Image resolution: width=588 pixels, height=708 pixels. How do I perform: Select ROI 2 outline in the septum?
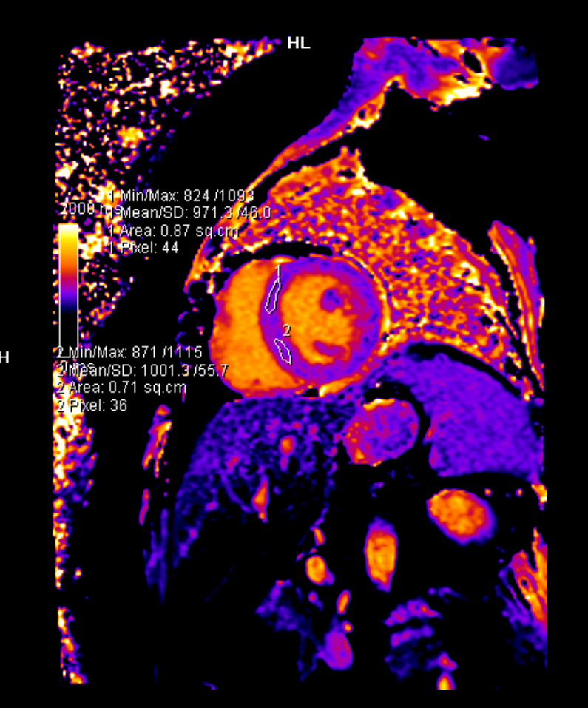[x=283, y=351]
